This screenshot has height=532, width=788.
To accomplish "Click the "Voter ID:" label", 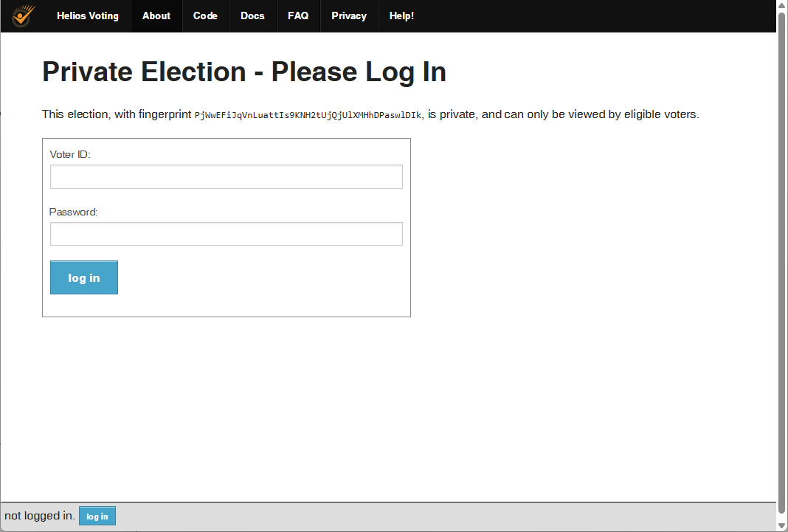I will pos(70,154).
